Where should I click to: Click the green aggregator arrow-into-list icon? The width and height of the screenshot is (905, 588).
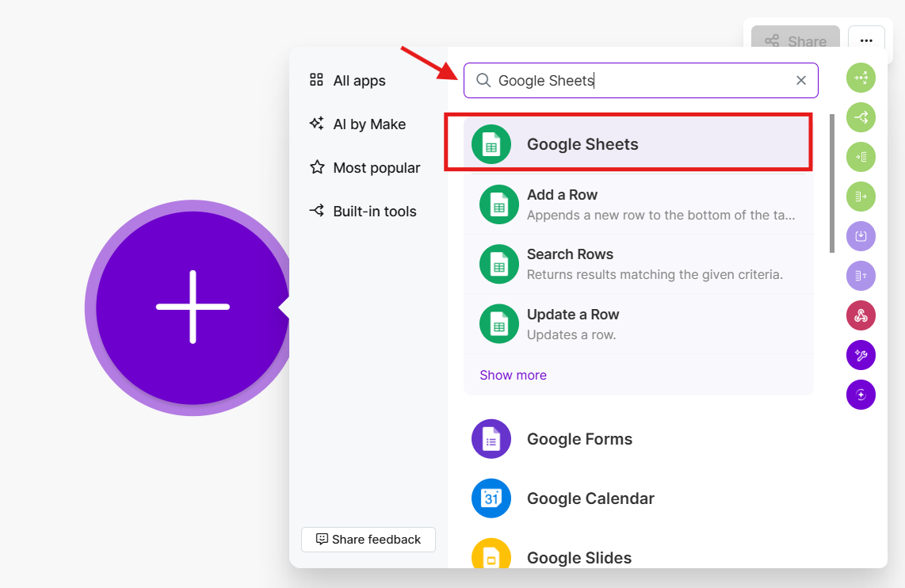[861, 157]
